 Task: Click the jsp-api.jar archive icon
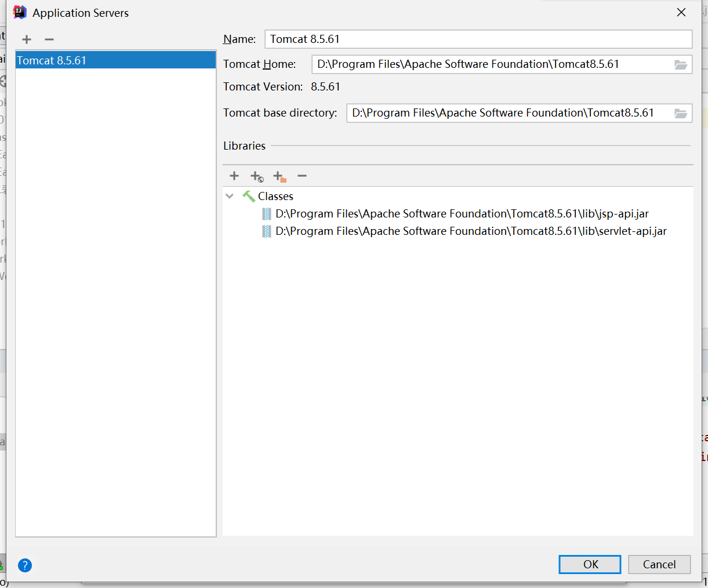[x=267, y=214]
